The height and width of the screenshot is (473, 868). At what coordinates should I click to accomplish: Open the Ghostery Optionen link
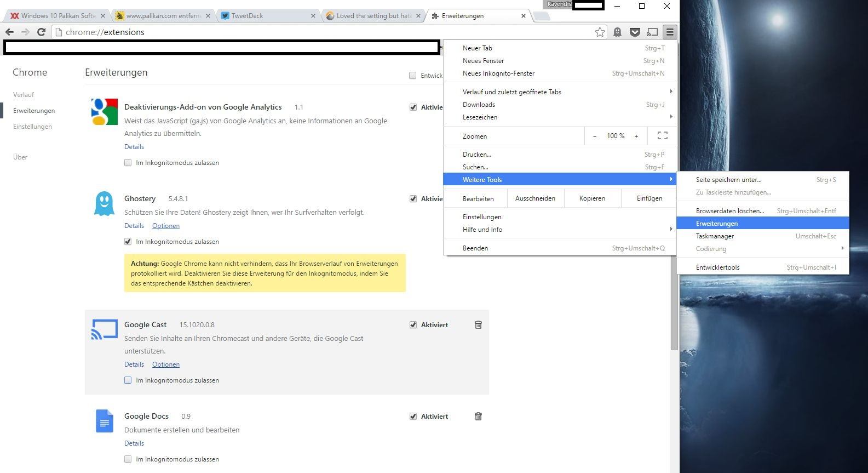[x=166, y=226]
